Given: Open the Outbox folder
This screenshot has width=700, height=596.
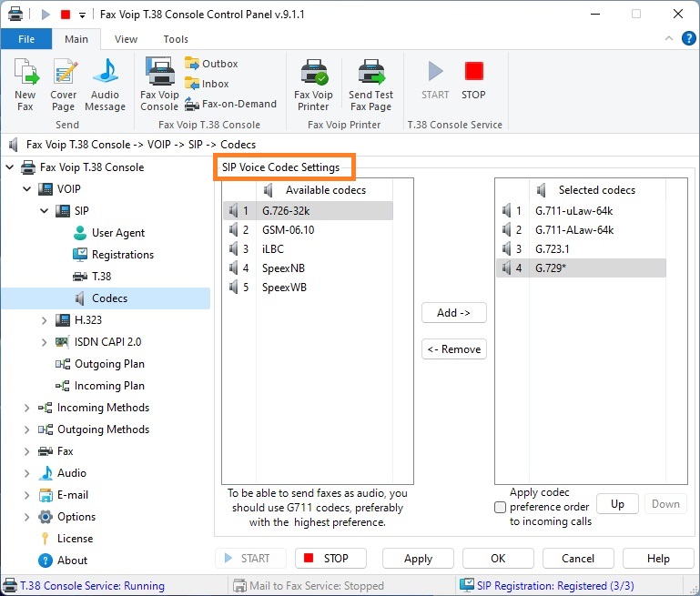Looking at the screenshot, I should point(211,64).
